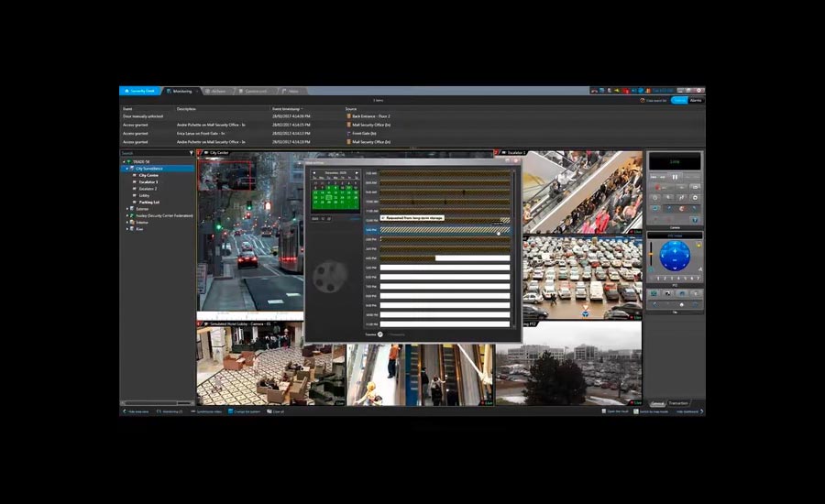Open the Transaction tab at bottom right
This screenshot has width=825, height=504.
click(x=678, y=403)
